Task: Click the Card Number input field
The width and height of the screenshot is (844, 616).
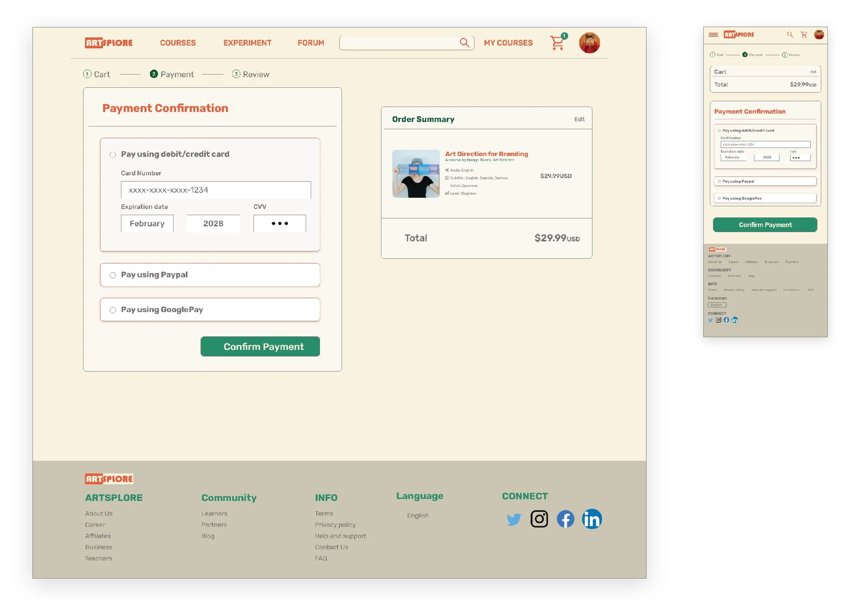Action: [216, 190]
